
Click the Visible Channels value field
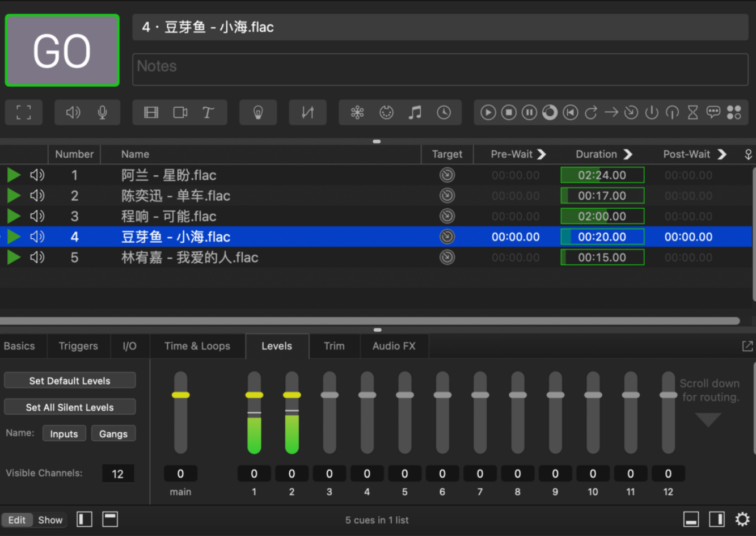point(118,474)
